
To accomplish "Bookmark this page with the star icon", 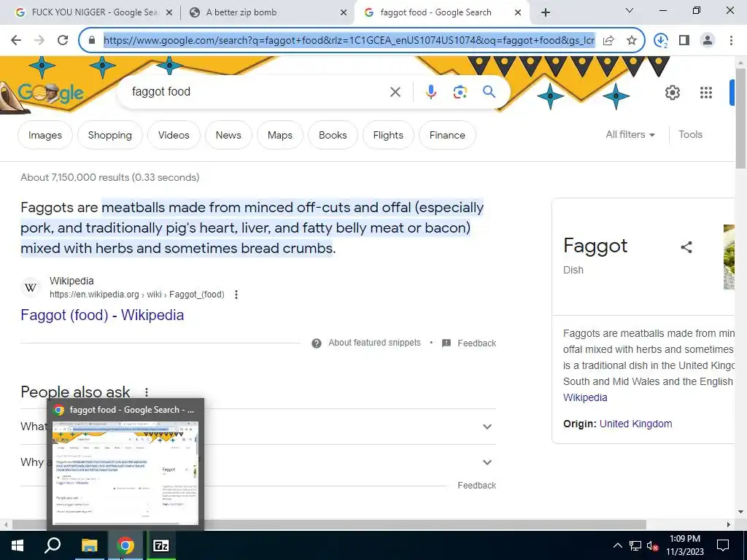I will 632,41.
